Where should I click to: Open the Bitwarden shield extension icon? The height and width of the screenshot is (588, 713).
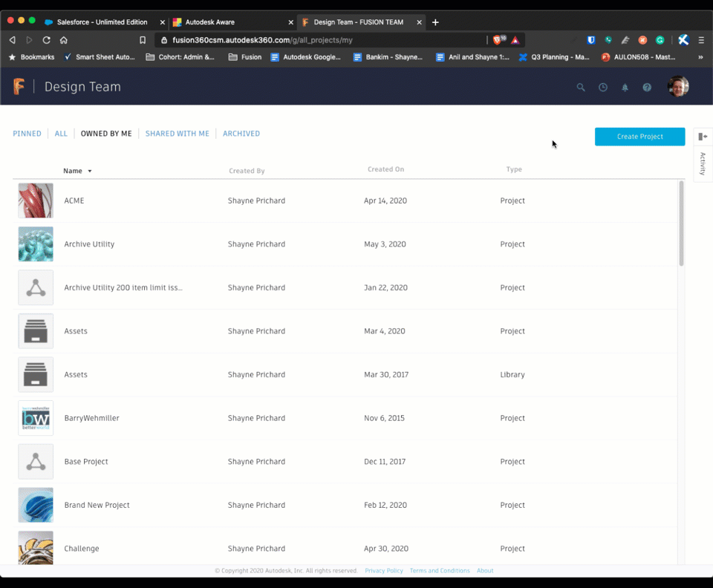591,40
